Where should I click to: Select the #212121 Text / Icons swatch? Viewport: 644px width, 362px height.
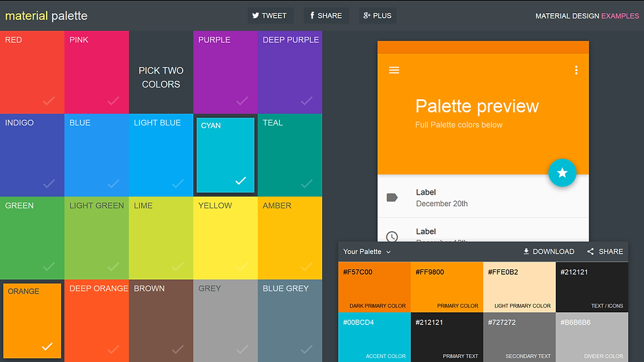(592, 287)
